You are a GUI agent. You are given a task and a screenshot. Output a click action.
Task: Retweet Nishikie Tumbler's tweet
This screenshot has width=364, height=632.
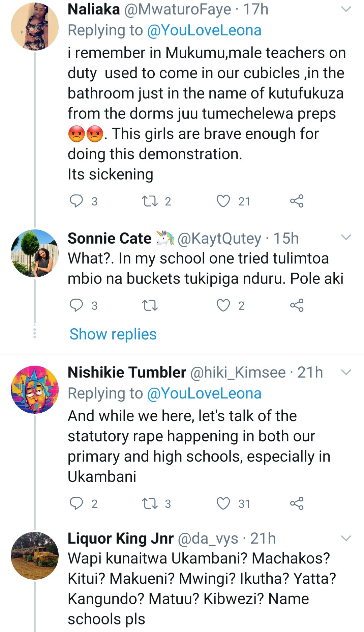(150, 503)
